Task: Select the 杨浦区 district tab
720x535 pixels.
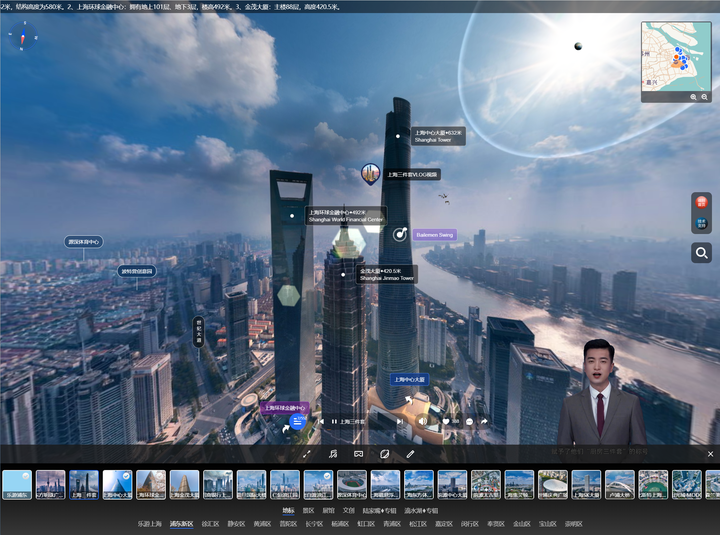Action: point(340,524)
